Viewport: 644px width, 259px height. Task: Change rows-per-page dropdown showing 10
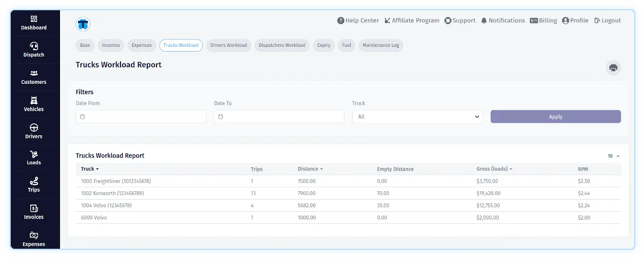(613, 156)
